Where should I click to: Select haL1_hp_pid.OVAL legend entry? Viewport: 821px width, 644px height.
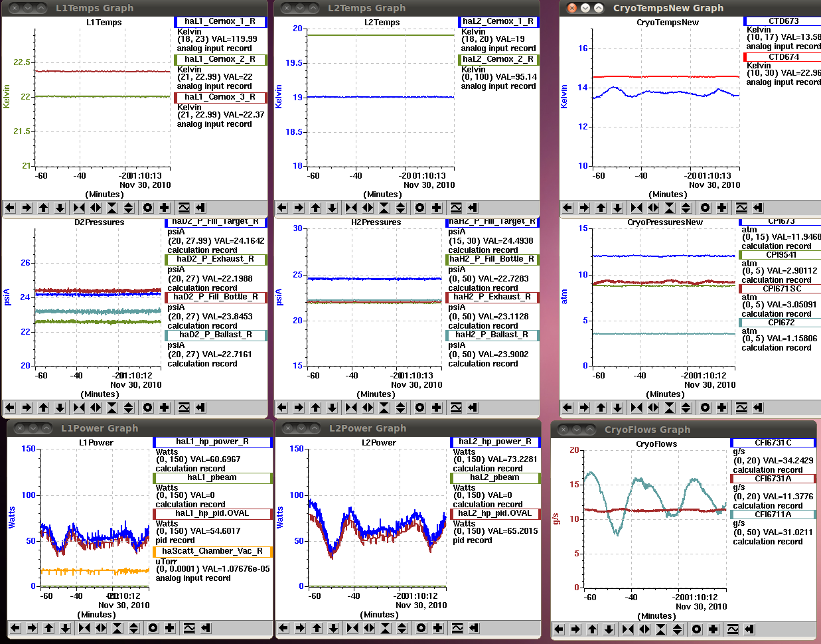point(213,513)
